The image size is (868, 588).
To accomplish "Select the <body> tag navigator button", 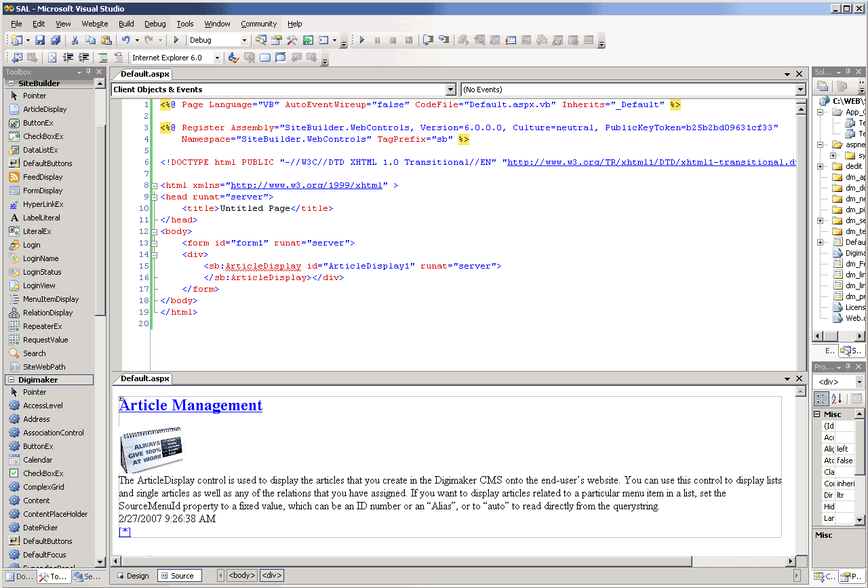I will click(242, 576).
